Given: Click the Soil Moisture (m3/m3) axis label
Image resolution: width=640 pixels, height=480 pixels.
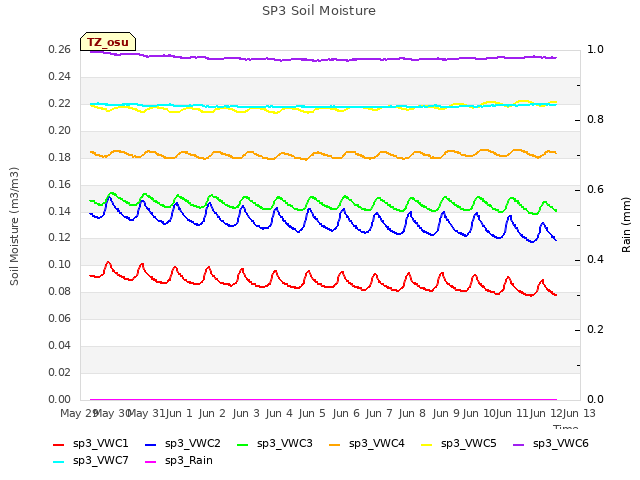Looking at the screenshot, I should tap(14, 226).
